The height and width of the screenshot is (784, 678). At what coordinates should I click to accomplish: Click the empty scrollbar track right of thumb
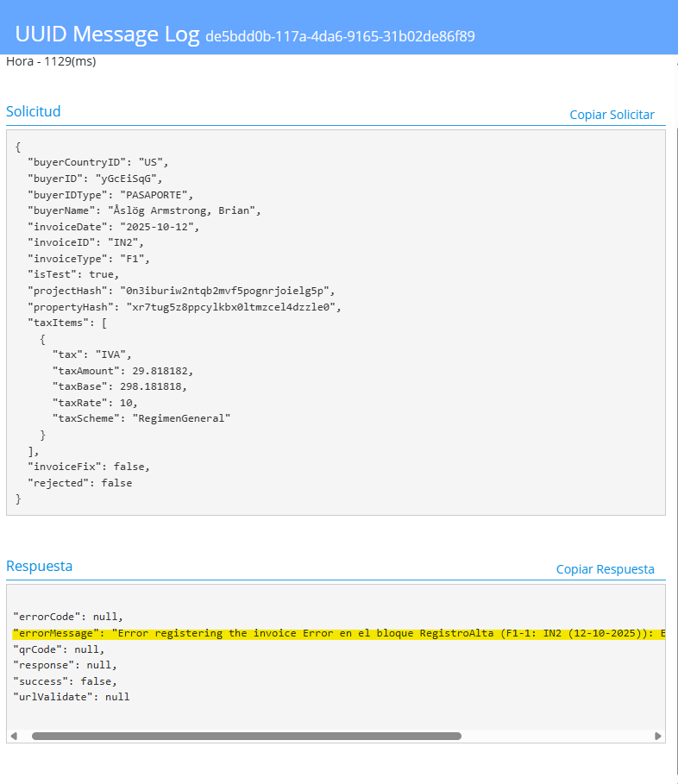pos(556,736)
